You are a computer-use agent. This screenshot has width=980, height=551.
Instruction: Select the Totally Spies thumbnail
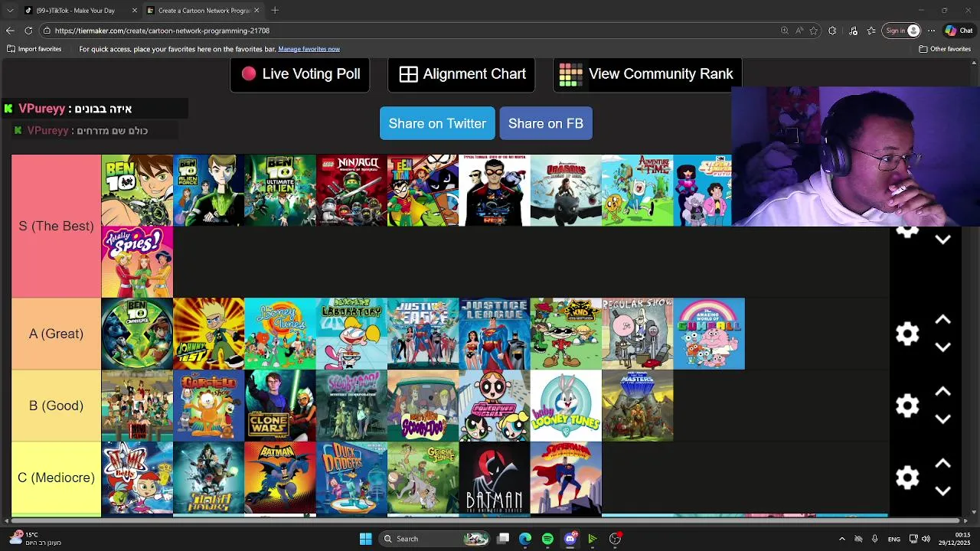pos(137,262)
